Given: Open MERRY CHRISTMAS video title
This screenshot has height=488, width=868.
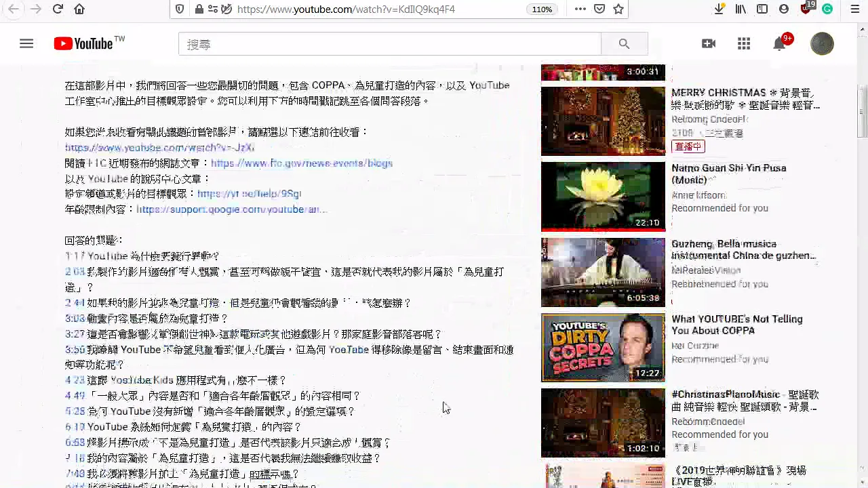Looking at the screenshot, I should coord(745,99).
